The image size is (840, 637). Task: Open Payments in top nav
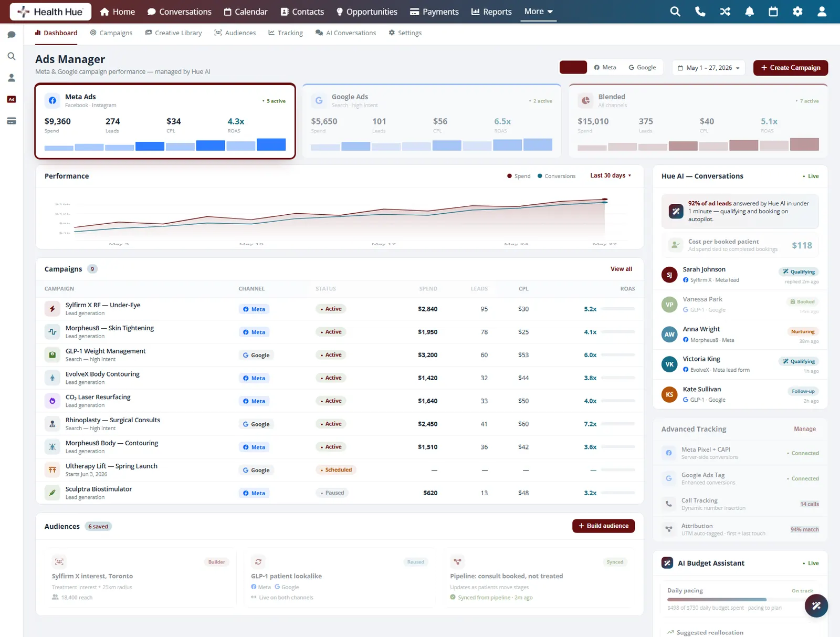click(434, 12)
